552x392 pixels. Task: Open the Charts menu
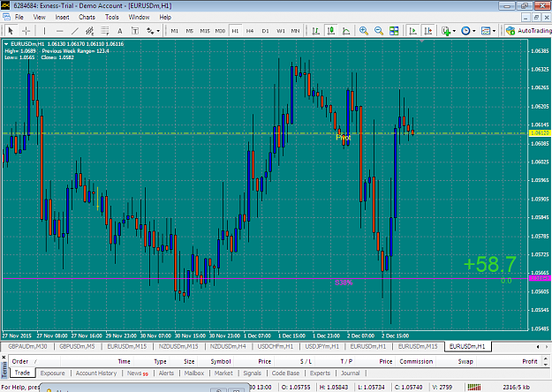click(87, 17)
